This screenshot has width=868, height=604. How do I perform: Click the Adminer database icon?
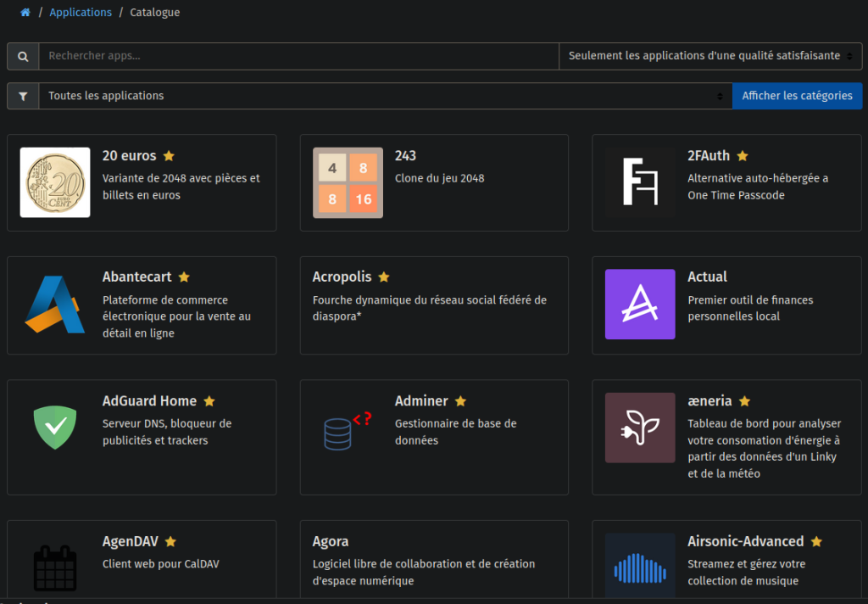point(348,428)
